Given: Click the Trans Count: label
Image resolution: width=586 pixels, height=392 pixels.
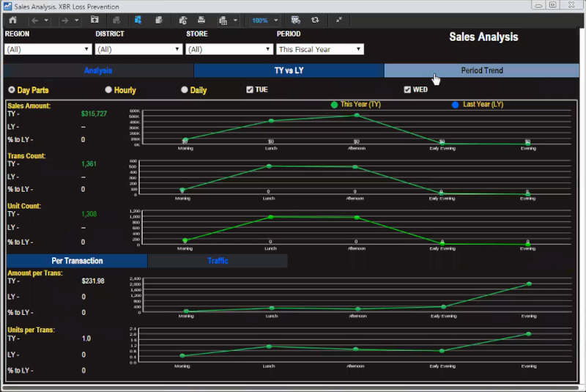Looking at the screenshot, I should 26,156.
